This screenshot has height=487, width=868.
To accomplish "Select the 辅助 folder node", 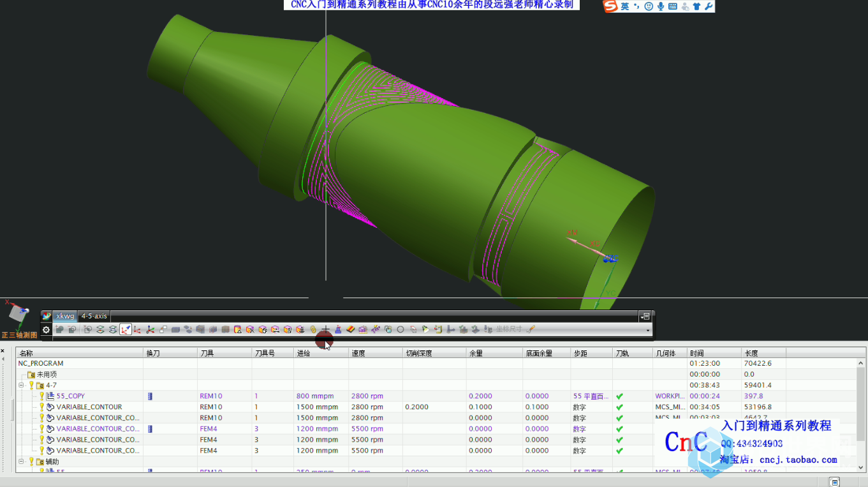I will (x=52, y=461).
